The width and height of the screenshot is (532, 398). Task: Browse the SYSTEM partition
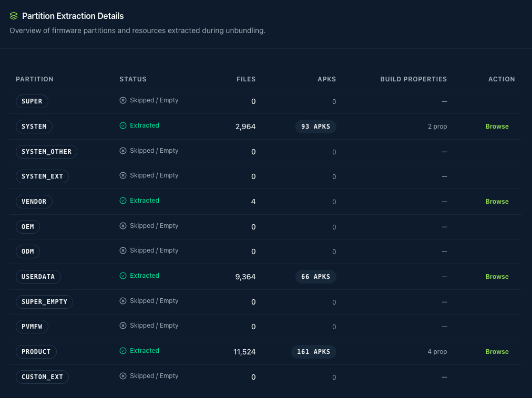(x=497, y=127)
